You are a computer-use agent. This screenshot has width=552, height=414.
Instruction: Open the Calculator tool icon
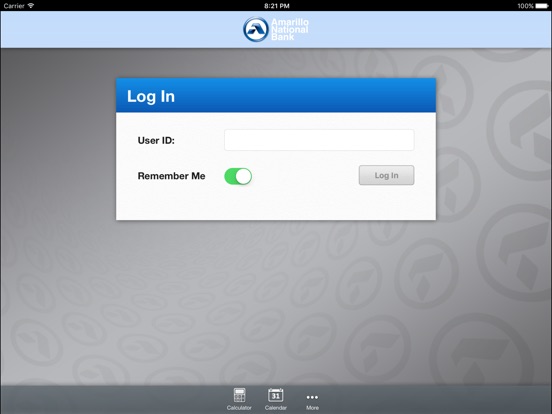[239, 395]
